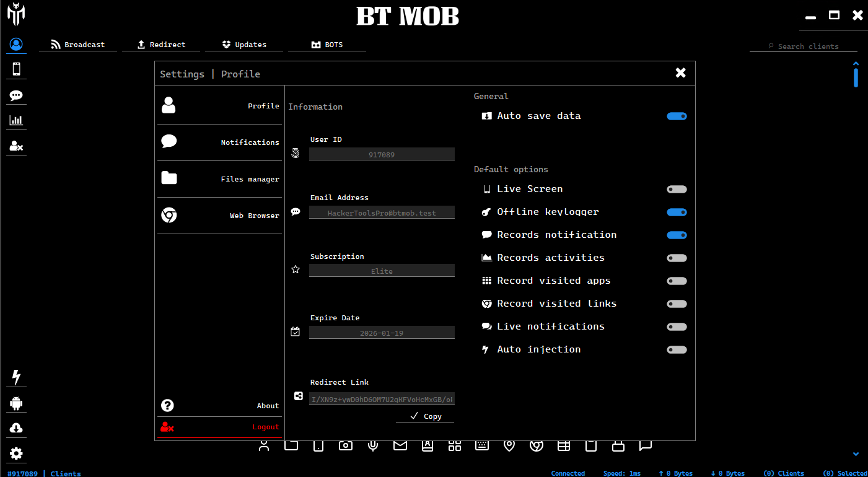Screen dimensions: 868x477
Task: Click the apps grid icon in the bottom toolbar
Action: [x=455, y=445]
